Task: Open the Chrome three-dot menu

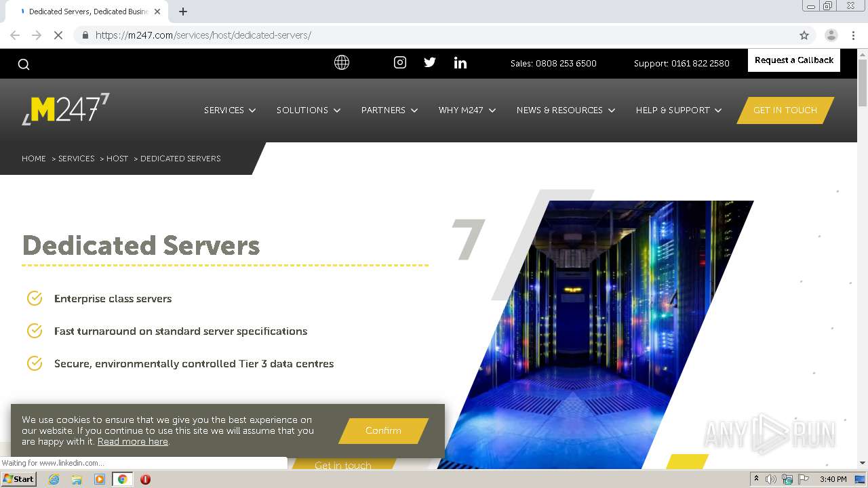Action: pos(853,35)
